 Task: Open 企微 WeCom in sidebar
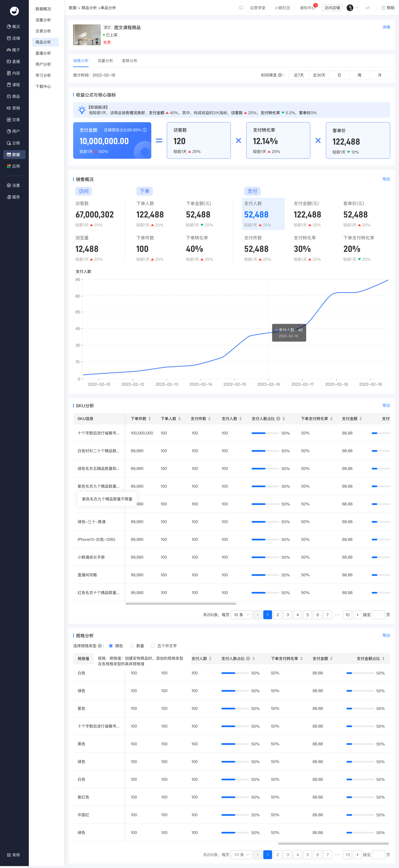(13, 143)
